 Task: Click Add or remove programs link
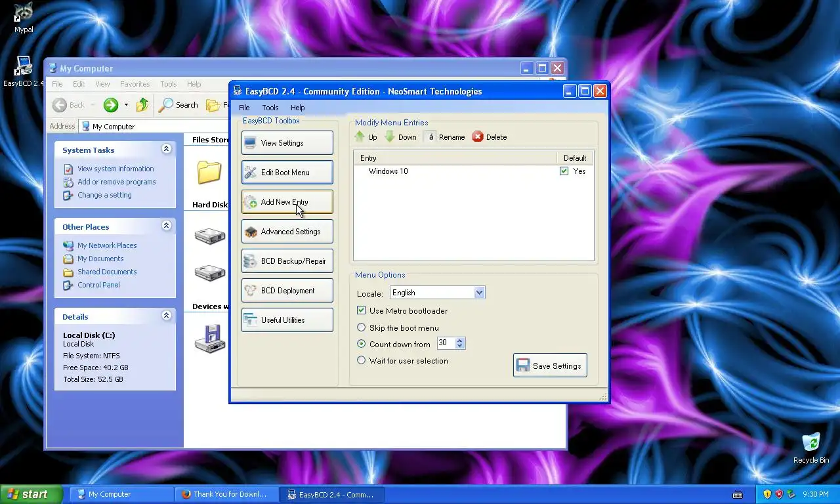[116, 182]
